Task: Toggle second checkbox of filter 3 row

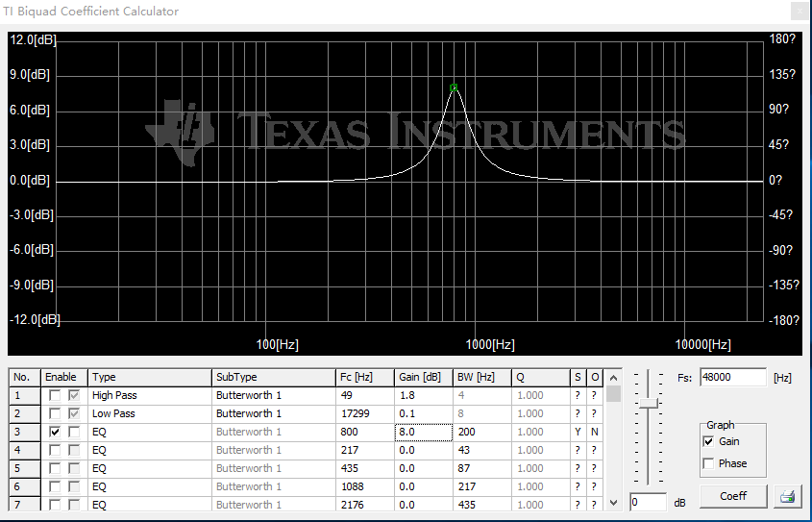Action: (74, 432)
